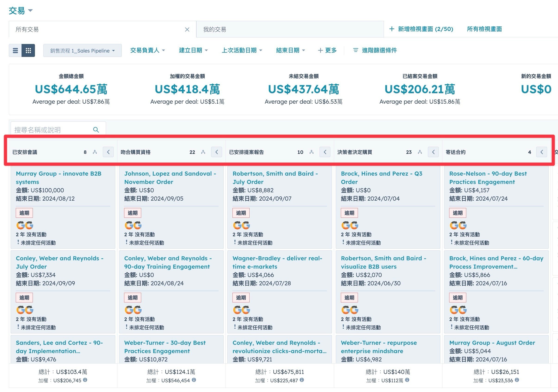Collapse the 寄送合約 column
Screen dimensions: 558x392
click(542, 152)
